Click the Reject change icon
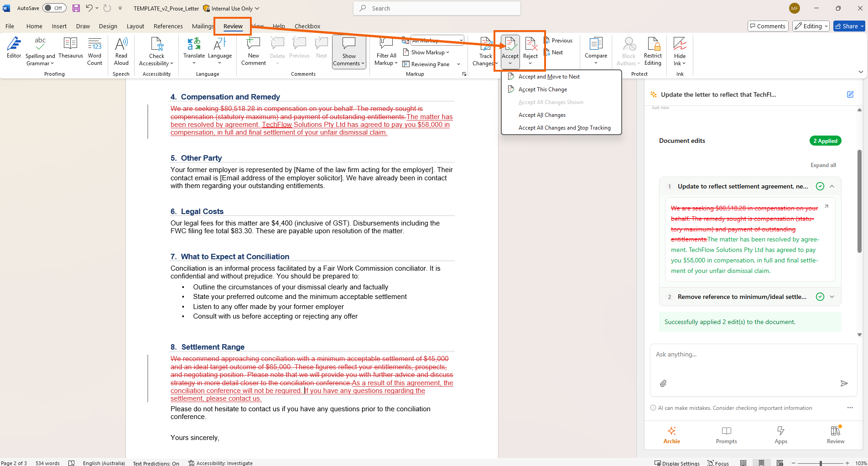868x466 pixels. click(530, 46)
